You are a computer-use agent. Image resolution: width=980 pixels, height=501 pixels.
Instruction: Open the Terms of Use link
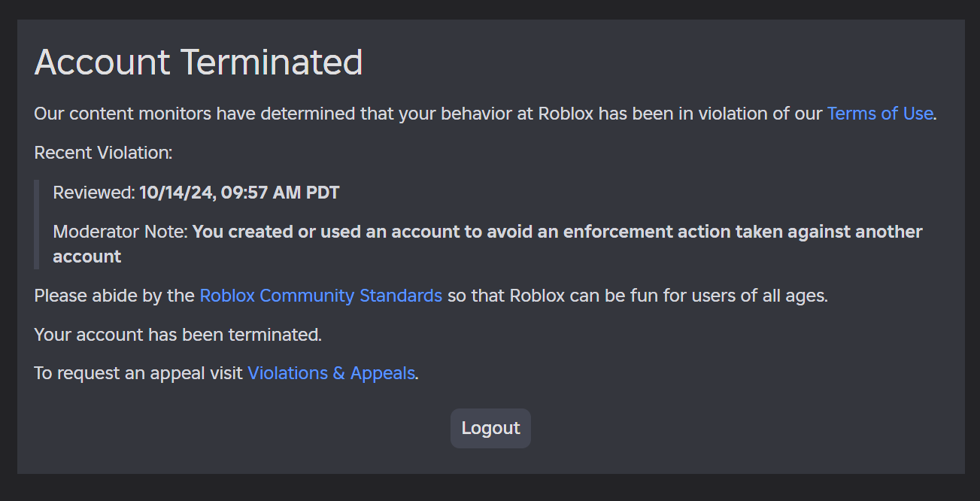pos(879,114)
